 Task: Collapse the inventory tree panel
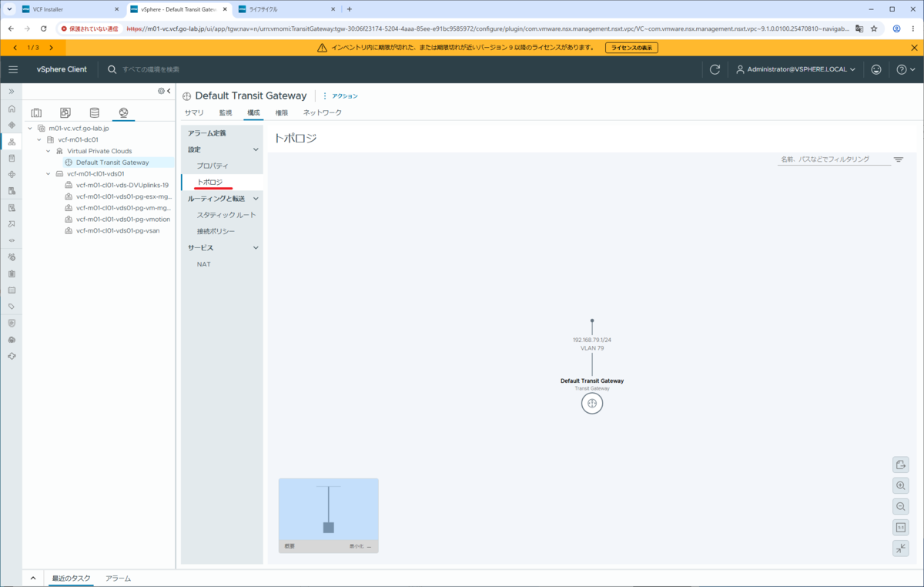169,91
